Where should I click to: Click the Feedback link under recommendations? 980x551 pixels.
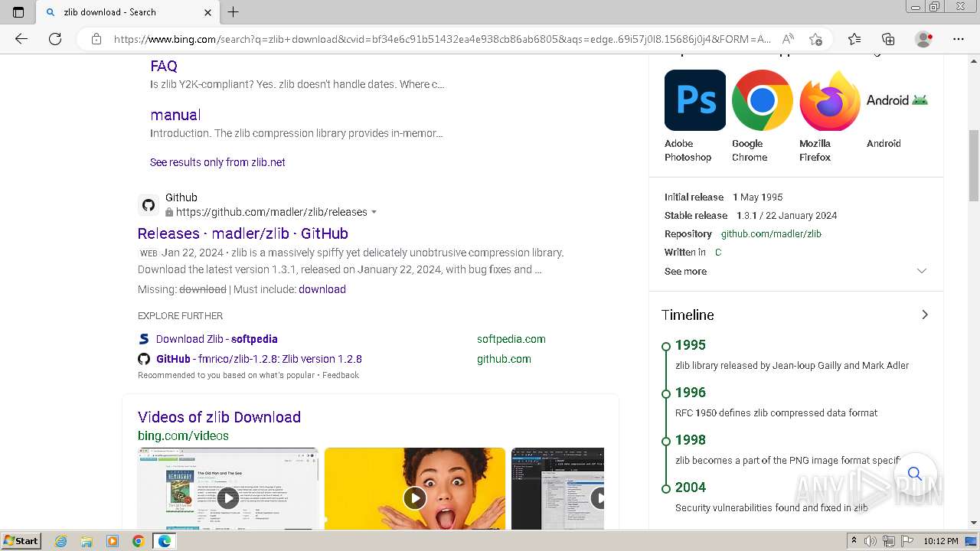[x=341, y=375]
